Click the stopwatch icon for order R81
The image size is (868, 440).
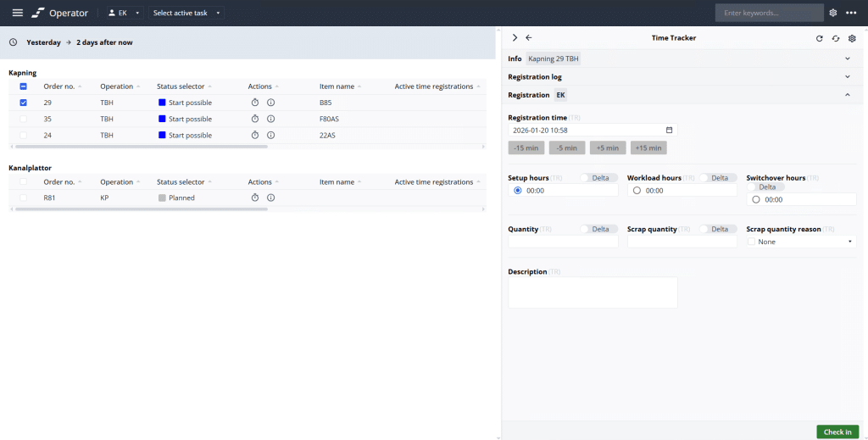255,198
